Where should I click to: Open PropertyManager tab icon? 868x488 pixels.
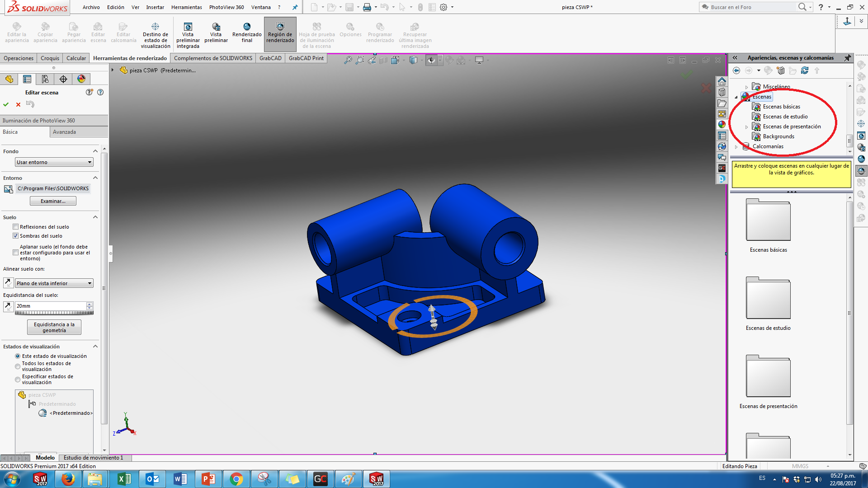coord(27,79)
